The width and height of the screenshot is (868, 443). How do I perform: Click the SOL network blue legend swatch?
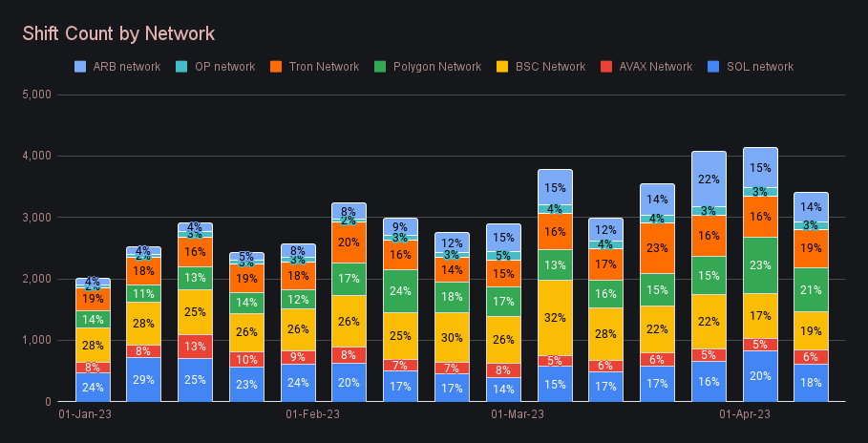[714, 67]
